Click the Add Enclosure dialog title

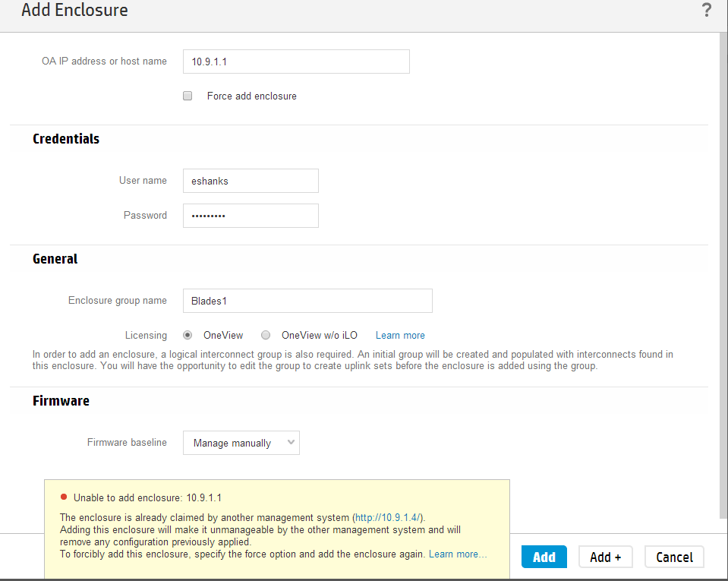click(74, 11)
